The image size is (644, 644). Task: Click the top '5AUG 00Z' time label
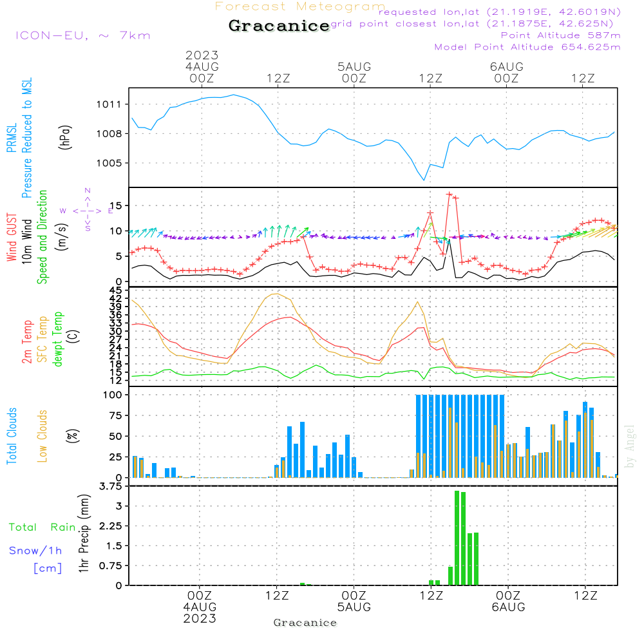[x=354, y=72]
